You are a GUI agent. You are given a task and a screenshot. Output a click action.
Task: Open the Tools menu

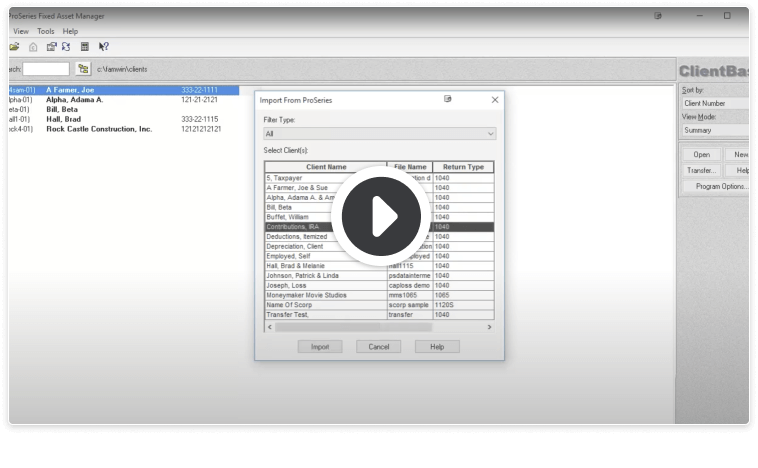click(45, 31)
